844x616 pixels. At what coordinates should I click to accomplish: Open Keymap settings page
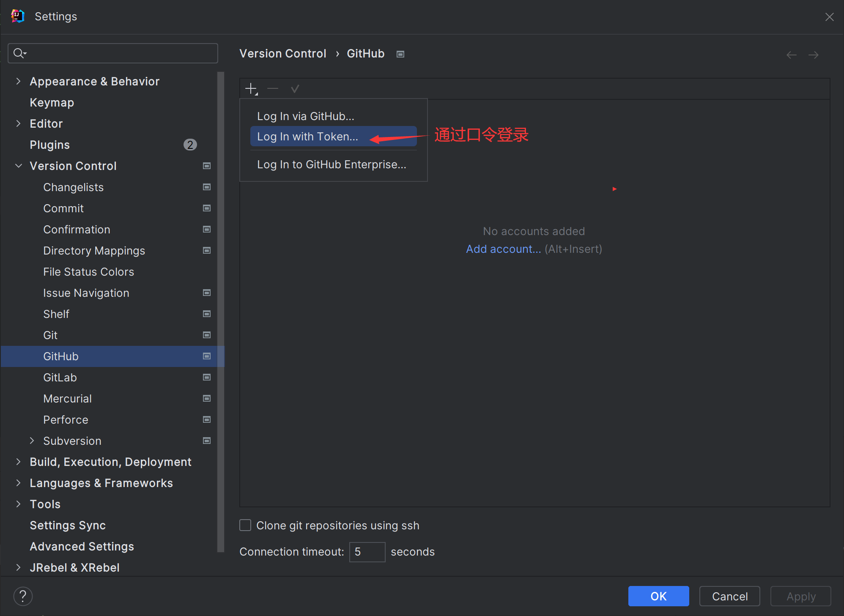coord(52,102)
